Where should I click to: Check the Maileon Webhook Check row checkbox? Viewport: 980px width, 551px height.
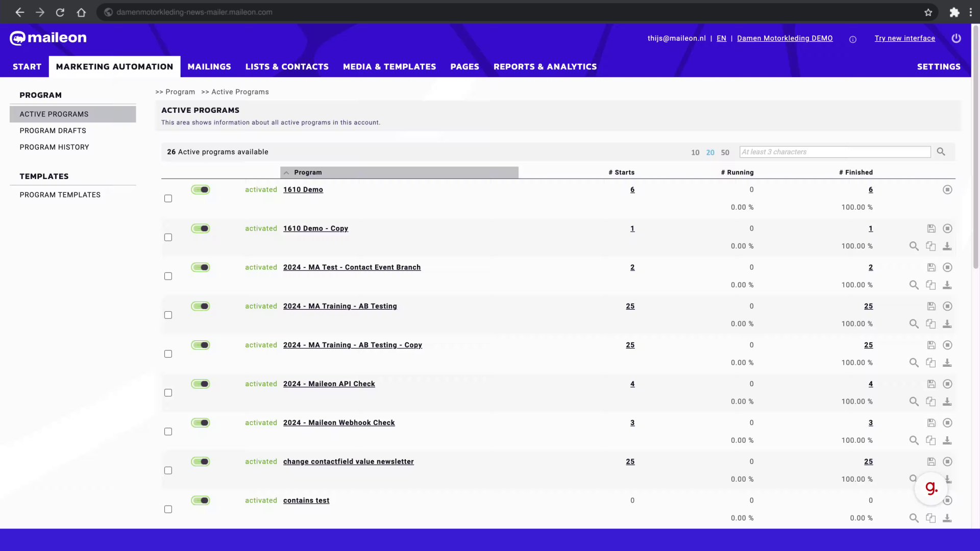click(x=168, y=432)
